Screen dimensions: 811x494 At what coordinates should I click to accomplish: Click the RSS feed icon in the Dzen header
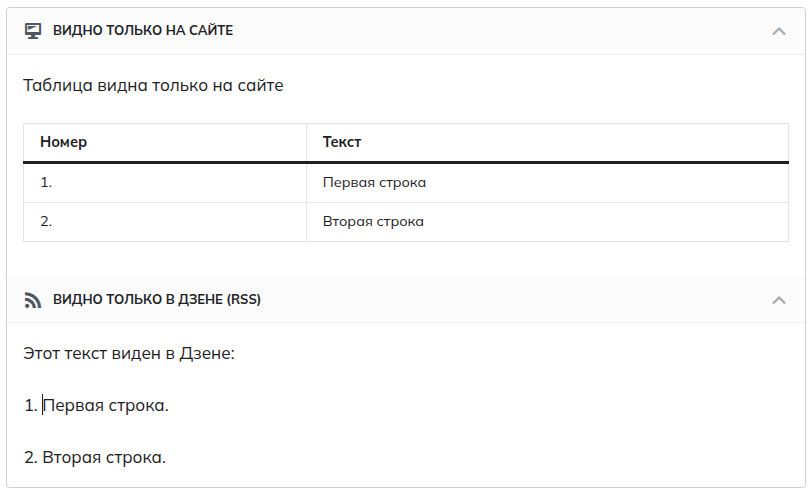pos(33,299)
